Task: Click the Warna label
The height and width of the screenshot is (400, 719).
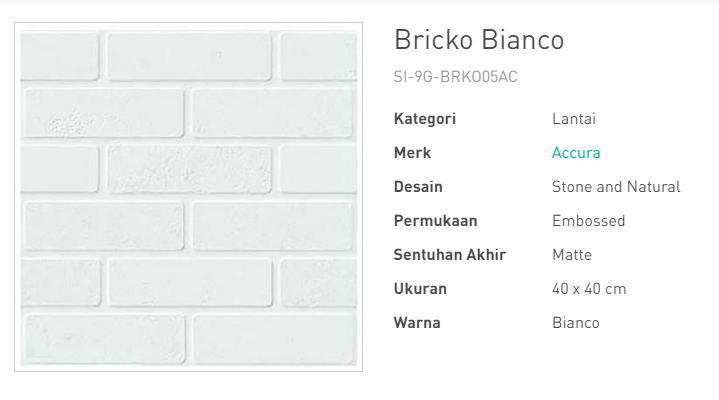Action: 417,322
